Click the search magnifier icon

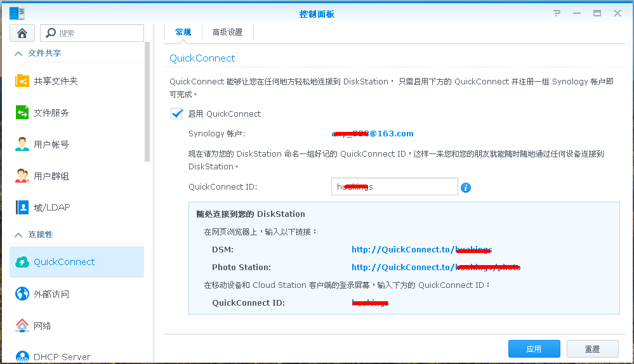pyautogui.click(x=51, y=33)
